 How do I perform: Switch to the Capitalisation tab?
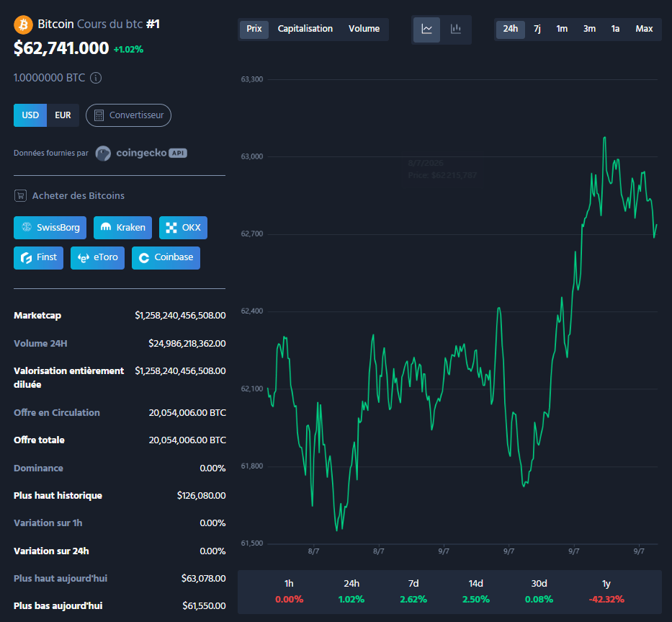coord(305,29)
